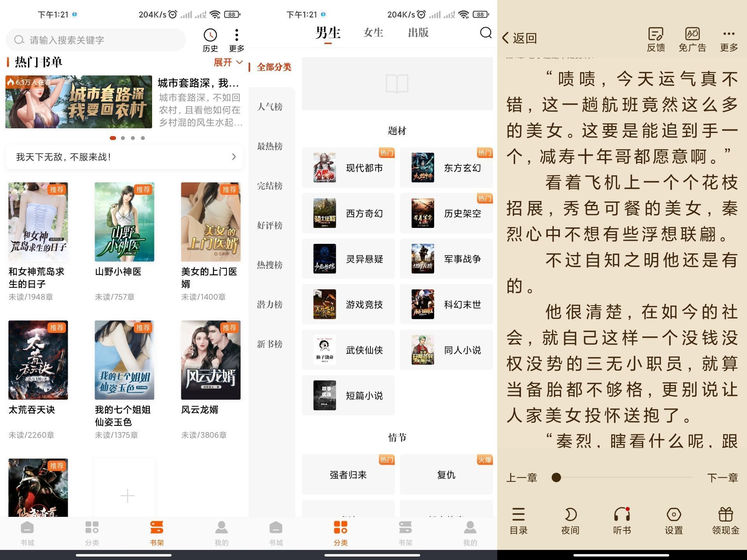Switch to the 出版 tab
747x560 pixels.
418,33
